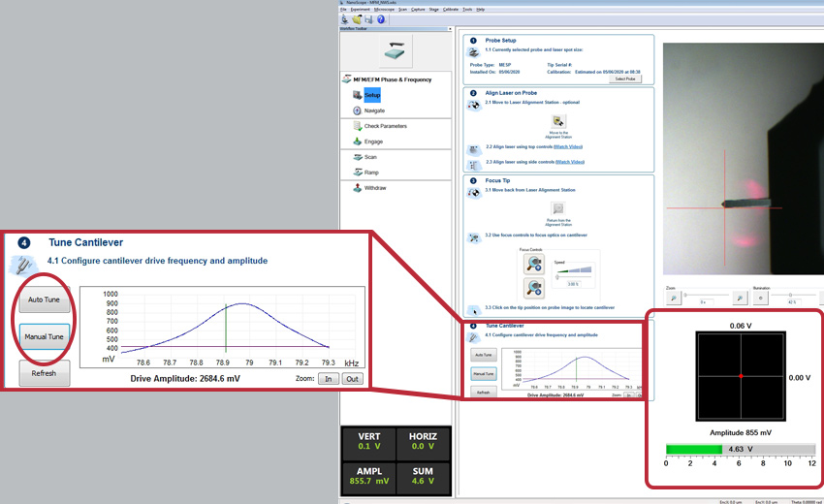
Task: Click the icon beside step 2.1
Action: (474, 105)
